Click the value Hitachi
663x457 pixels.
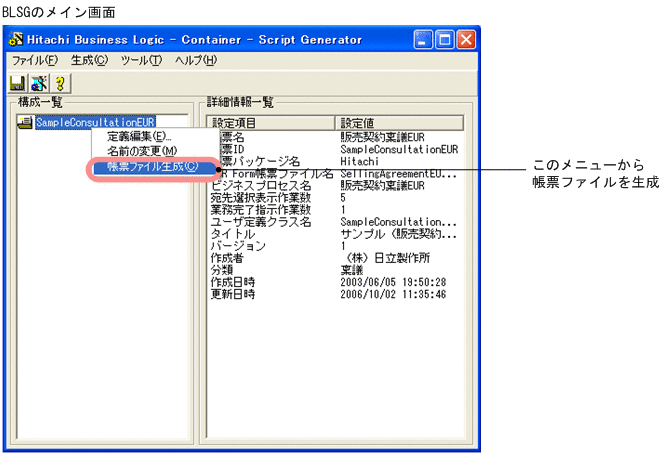(x=359, y=161)
